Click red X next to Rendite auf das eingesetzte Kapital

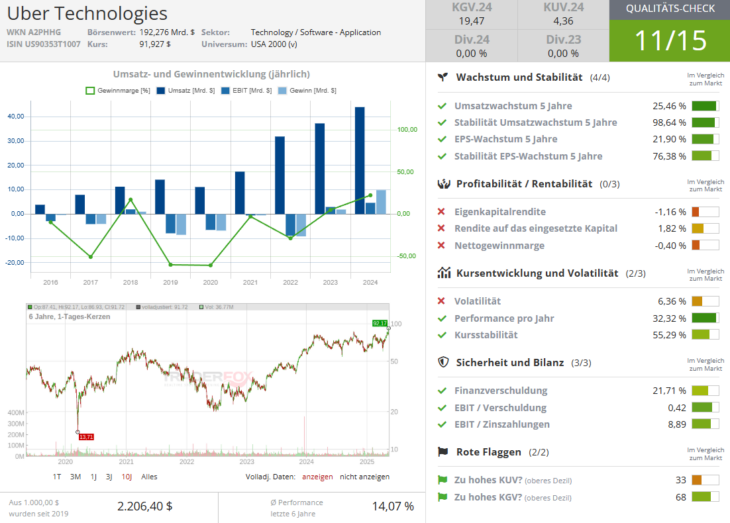pos(441,228)
